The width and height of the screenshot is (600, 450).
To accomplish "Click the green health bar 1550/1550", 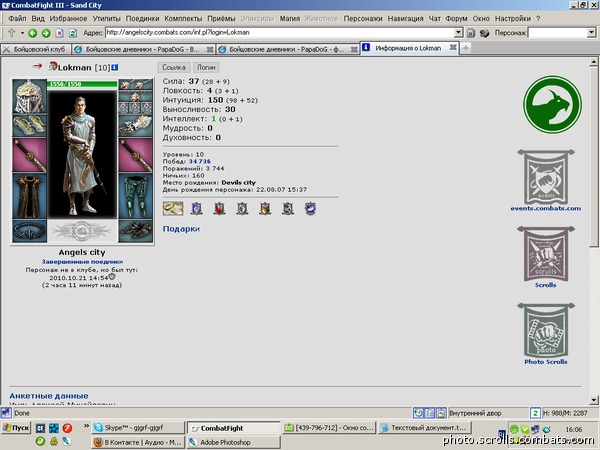I will (x=82, y=84).
